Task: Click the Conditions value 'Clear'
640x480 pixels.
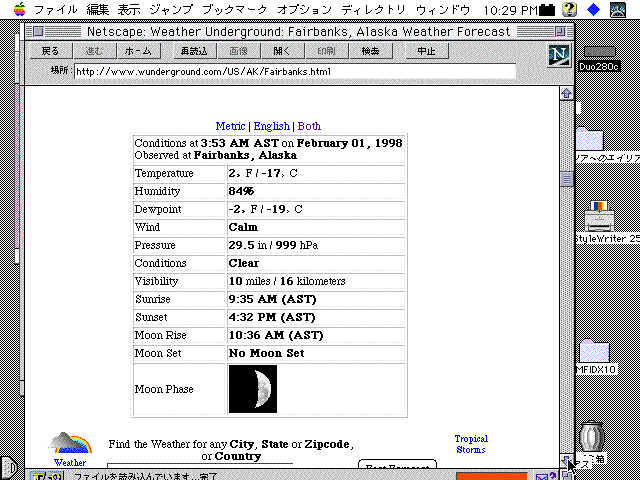Action: [244, 263]
